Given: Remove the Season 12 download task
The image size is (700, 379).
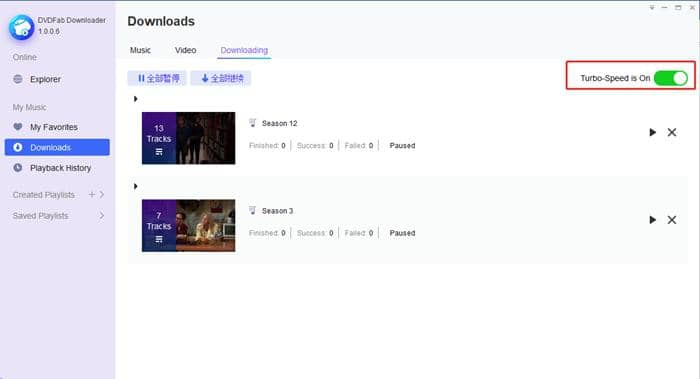Looking at the screenshot, I should click(671, 132).
